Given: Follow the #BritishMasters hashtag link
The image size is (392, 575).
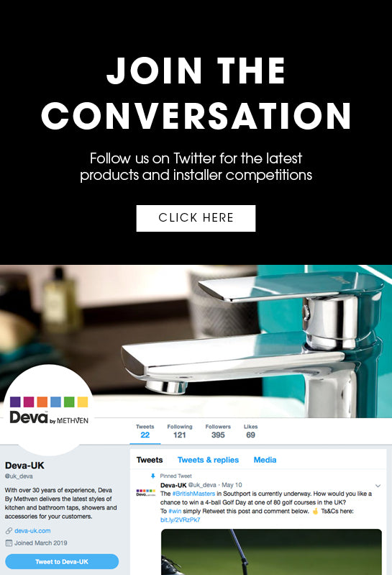Looking at the screenshot, I should (193, 494).
